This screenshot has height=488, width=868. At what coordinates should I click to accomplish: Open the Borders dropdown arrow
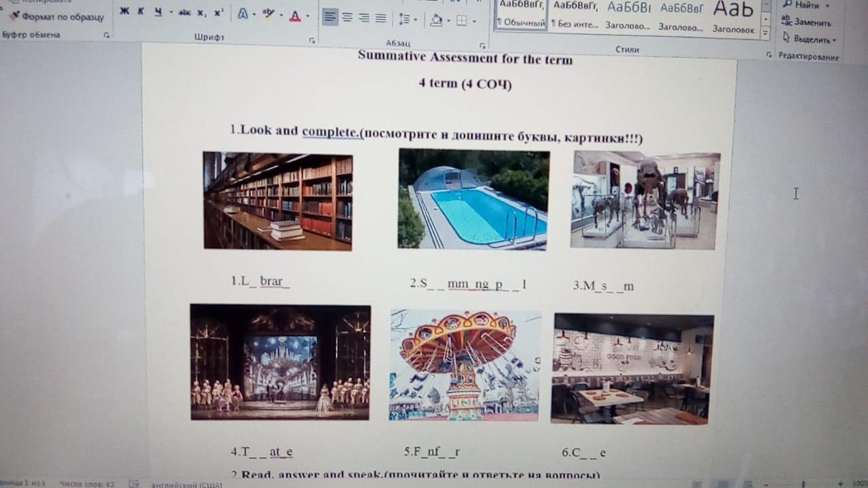(x=474, y=22)
